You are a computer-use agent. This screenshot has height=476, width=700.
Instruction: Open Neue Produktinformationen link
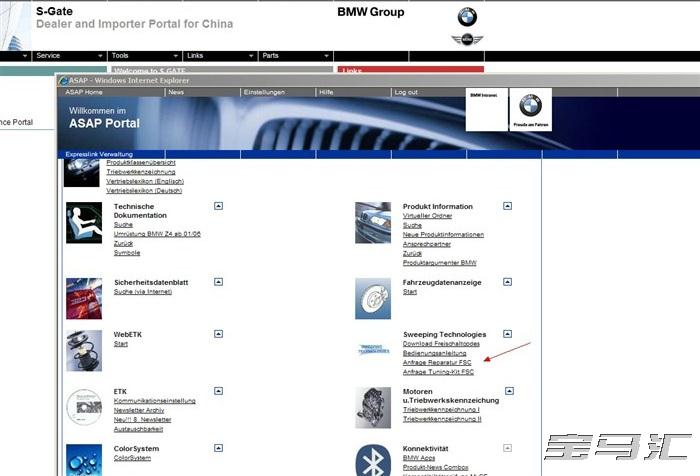pyautogui.click(x=443, y=234)
